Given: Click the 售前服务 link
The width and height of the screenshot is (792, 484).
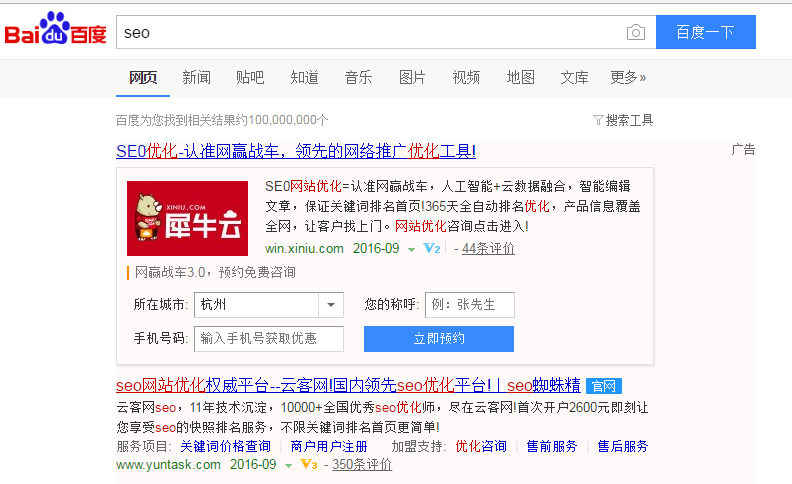Looking at the screenshot, I should [552, 446].
